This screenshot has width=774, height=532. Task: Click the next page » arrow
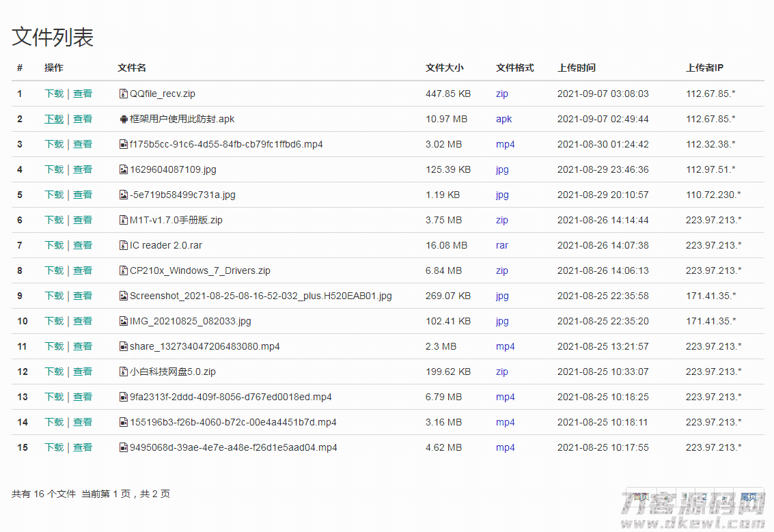point(724,496)
